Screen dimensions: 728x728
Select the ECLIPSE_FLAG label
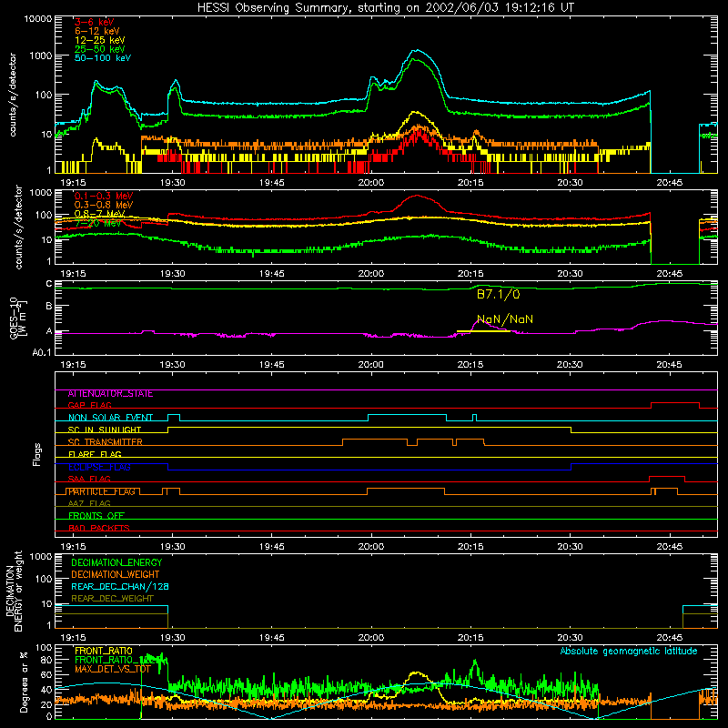99,467
